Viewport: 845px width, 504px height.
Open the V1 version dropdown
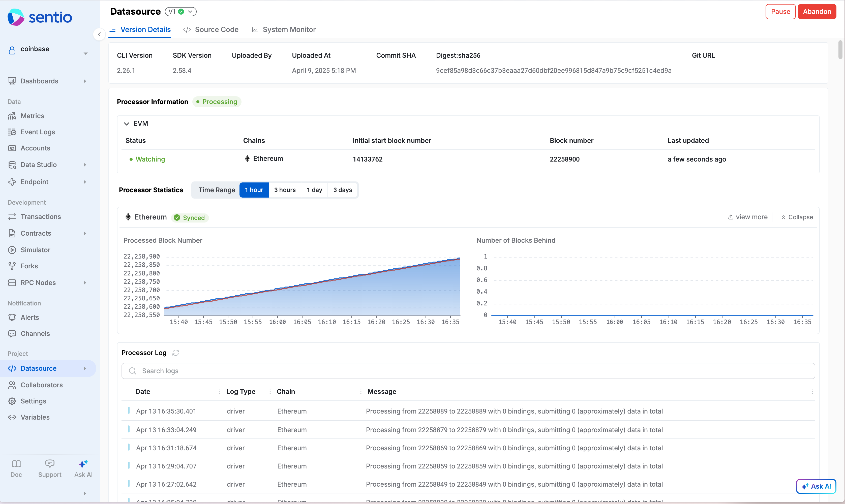tap(181, 12)
